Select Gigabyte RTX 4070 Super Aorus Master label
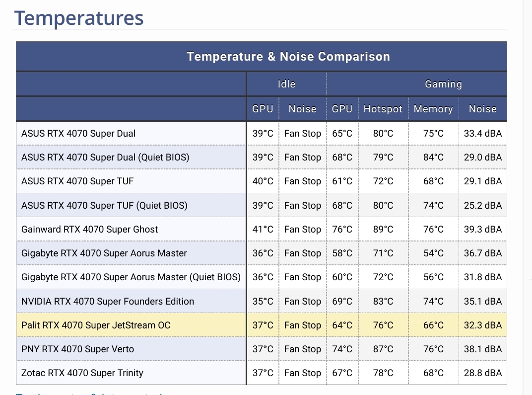The image size is (532, 395). click(104, 253)
